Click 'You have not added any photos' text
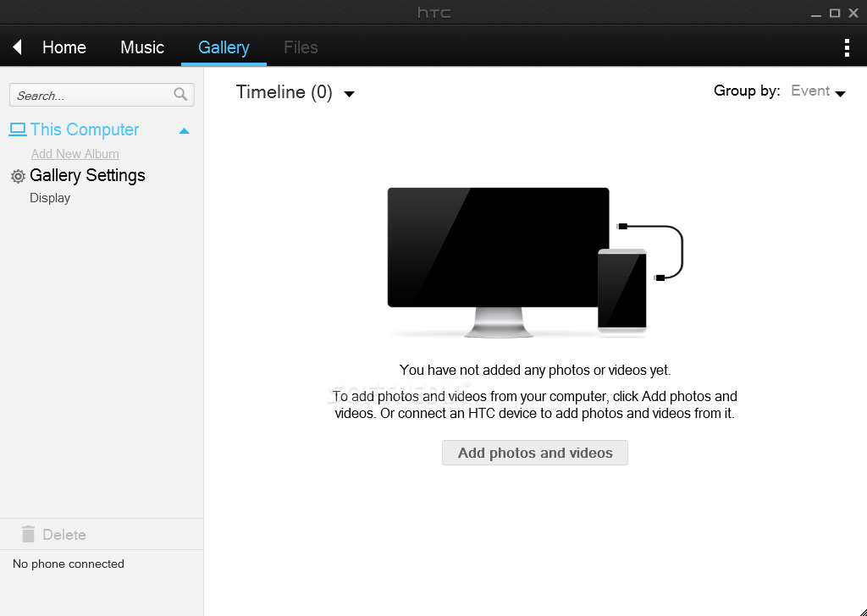Screen dimensions: 867x616 (x=535, y=370)
